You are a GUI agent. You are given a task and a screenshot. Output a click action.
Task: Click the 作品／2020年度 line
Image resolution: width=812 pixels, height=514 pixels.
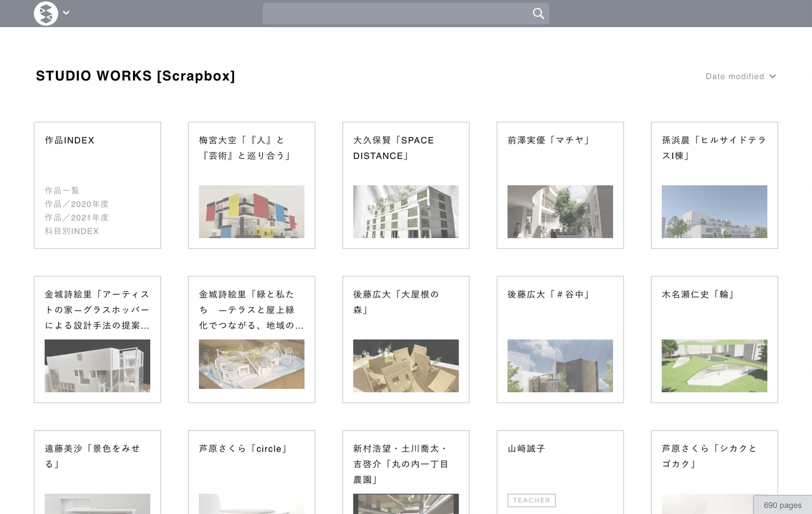coord(77,204)
